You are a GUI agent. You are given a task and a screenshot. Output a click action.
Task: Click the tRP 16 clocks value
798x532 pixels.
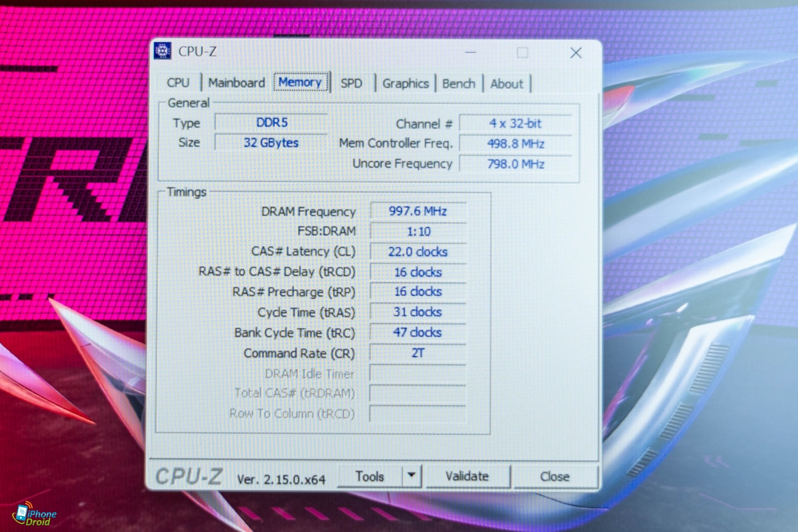click(418, 292)
